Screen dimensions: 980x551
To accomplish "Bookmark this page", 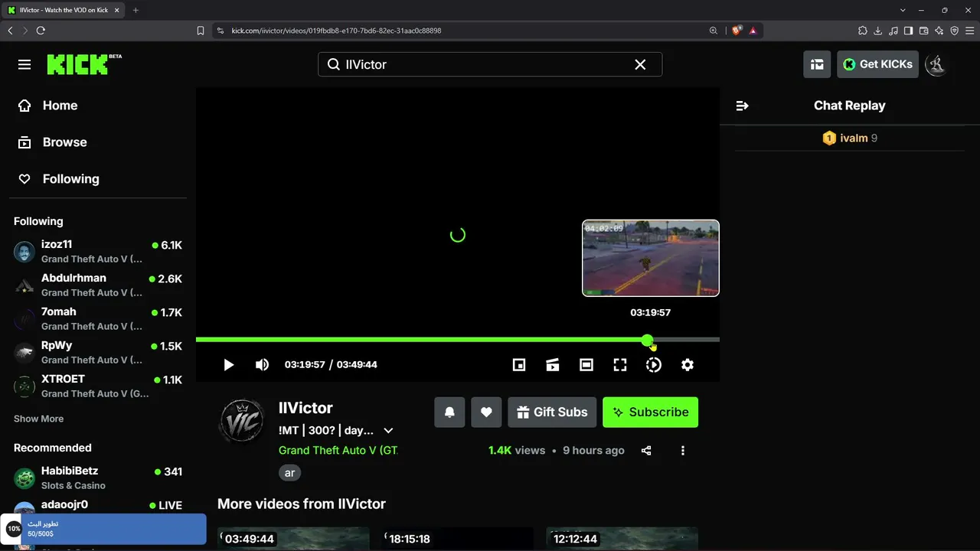I will (201, 31).
